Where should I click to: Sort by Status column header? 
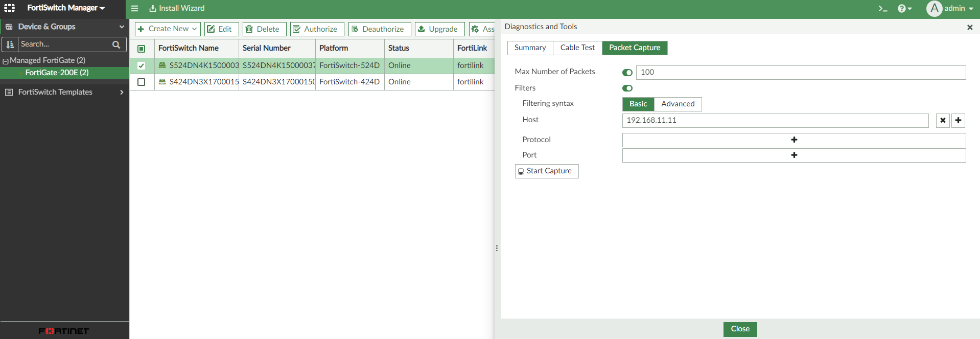click(x=418, y=48)
